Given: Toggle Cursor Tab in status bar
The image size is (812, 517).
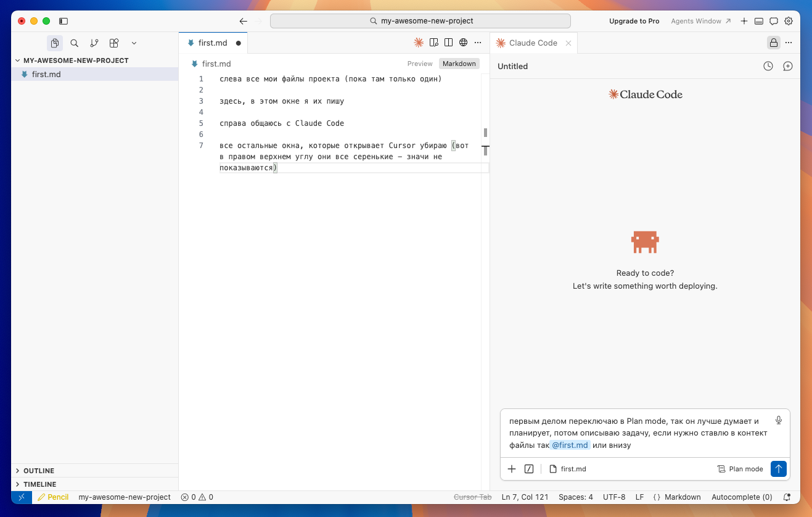Looking at the screenshot, I should [x=472, y=497].
